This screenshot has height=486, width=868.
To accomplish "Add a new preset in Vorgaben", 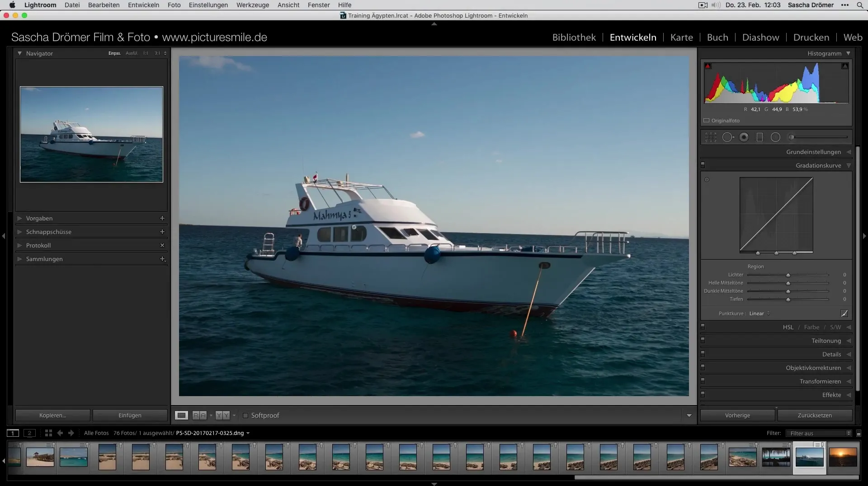I will pos(162,218).
